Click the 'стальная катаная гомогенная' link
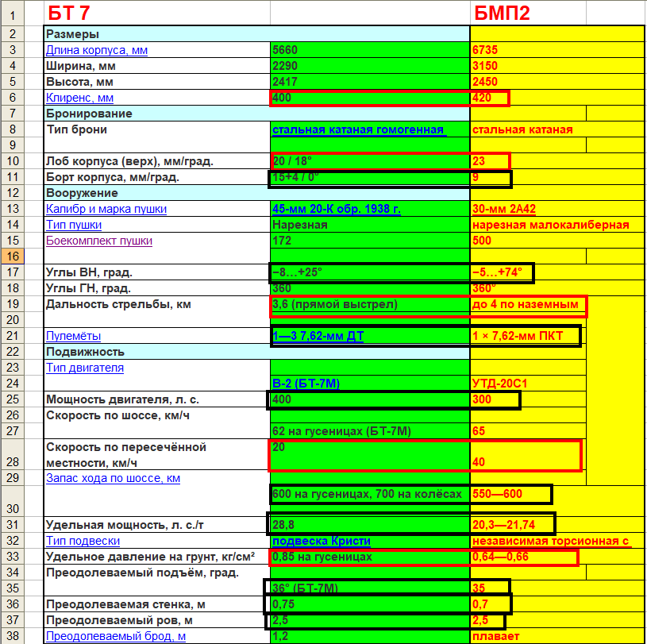The image size is (647, 644). point(357,129)
